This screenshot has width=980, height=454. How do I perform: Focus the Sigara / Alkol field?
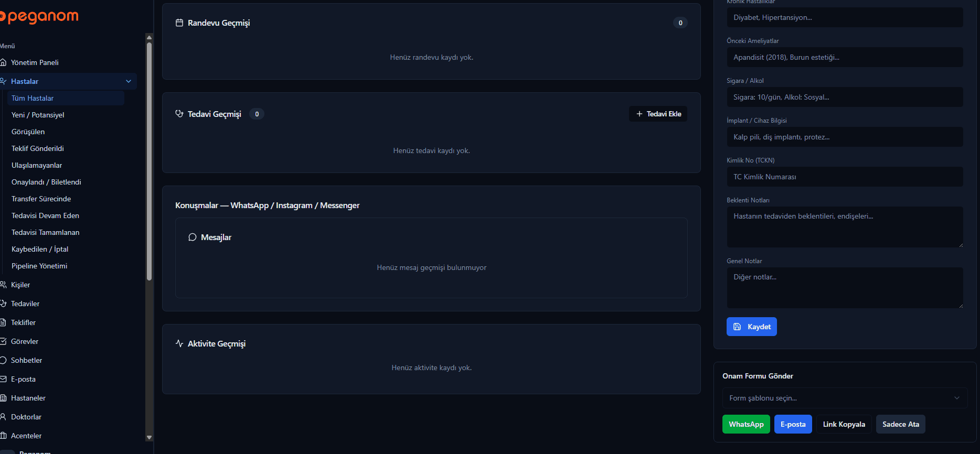click(x=845, y=97)
